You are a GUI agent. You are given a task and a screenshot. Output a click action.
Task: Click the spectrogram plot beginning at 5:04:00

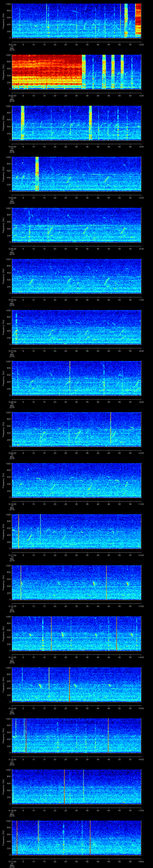point(77,174)
